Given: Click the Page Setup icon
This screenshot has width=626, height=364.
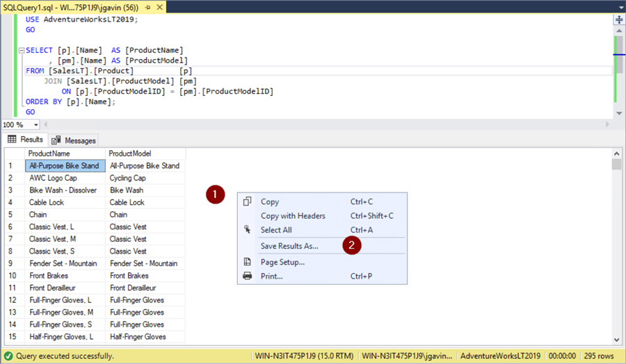Looking at the screenshot, I should coord(247,262).
